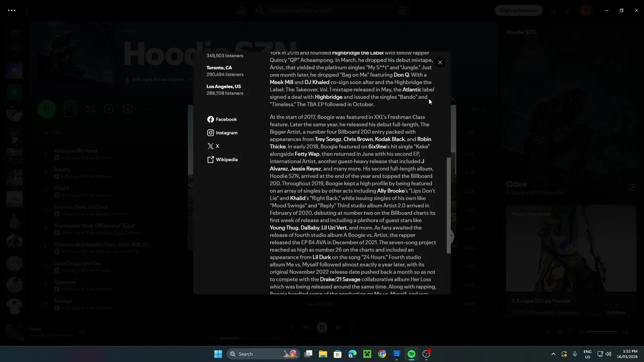Click the Atlantic label link

(x=412, y=89)
